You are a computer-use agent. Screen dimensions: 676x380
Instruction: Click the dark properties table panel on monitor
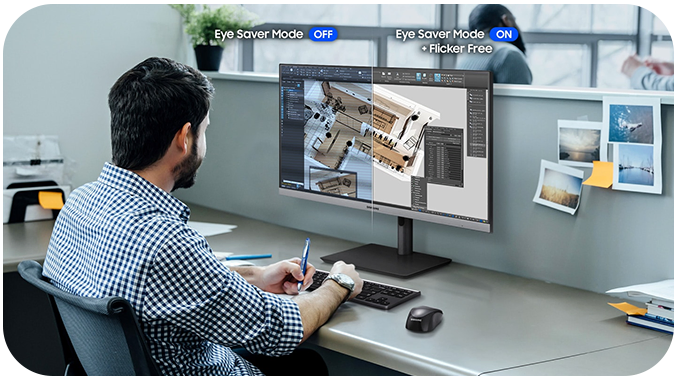[x=444, y=157]
